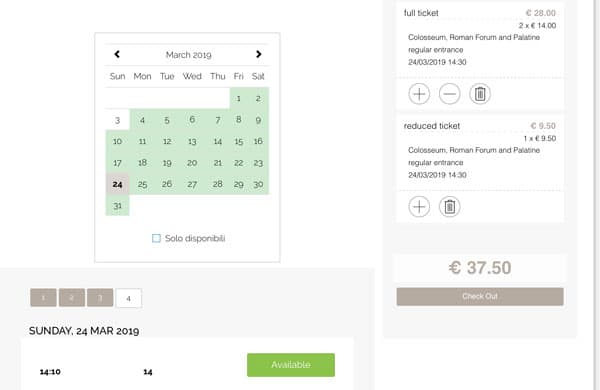Select the highlighted date March 24
Viewport: 600px width, 390px height.
point(117,184)
